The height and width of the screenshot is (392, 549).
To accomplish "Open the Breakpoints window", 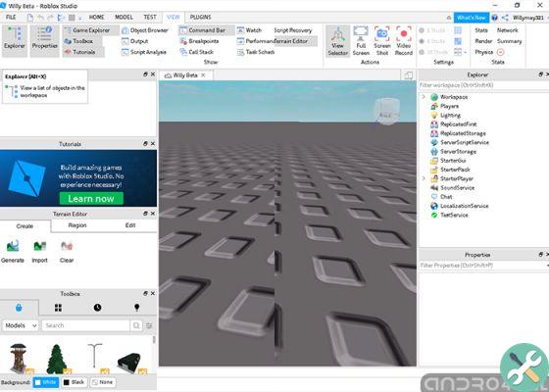I will click(x=199, y=41).
